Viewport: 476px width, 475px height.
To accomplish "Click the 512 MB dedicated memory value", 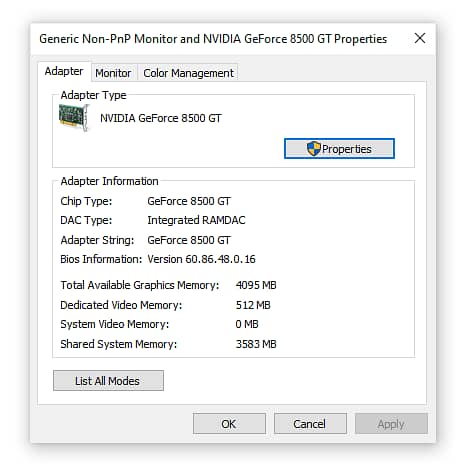I will pos(253,305).
